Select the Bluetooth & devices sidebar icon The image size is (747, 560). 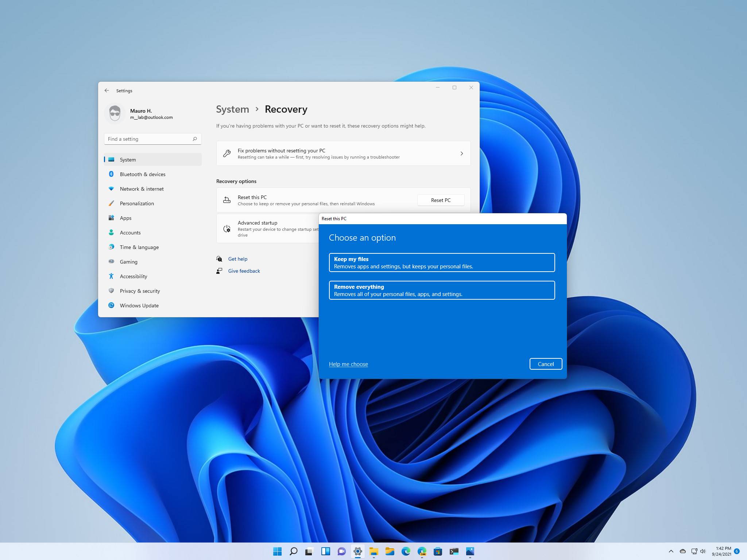[x=112, y=174]
